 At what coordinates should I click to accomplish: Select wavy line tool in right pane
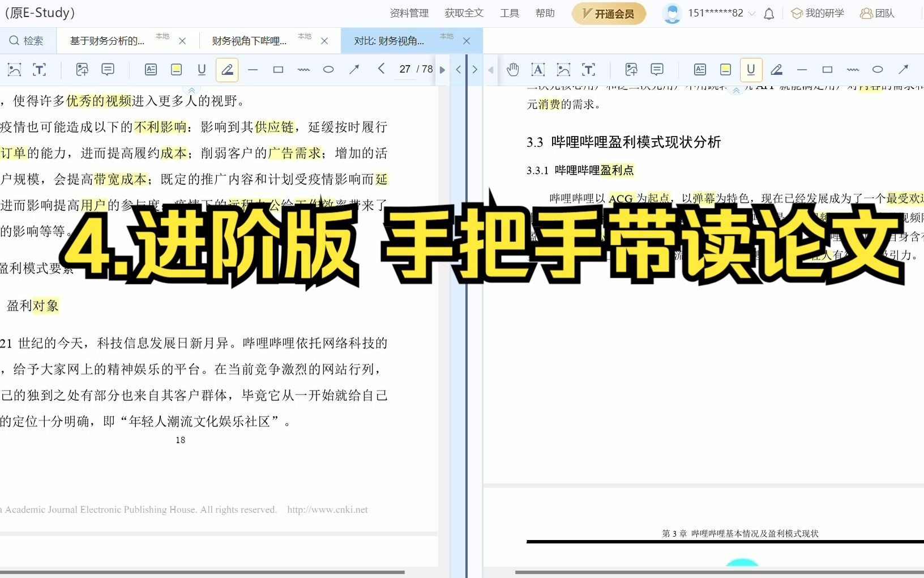click(853, 70)
